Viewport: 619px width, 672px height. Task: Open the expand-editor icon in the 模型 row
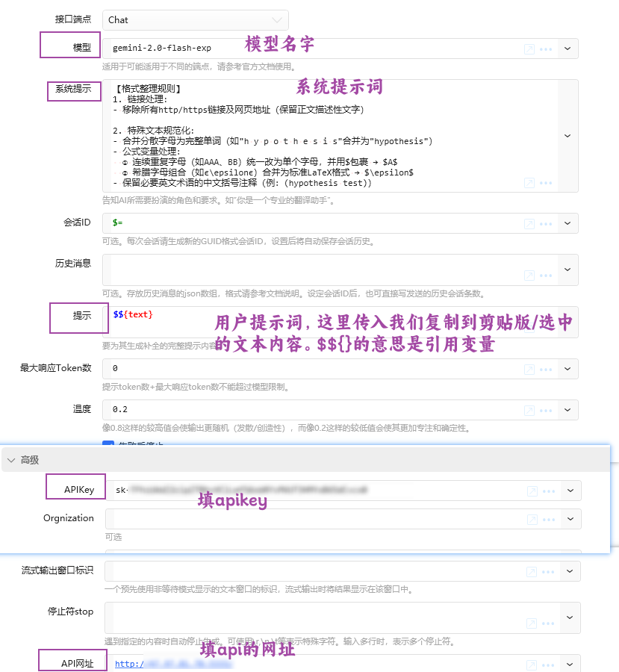tap(529, 49)
